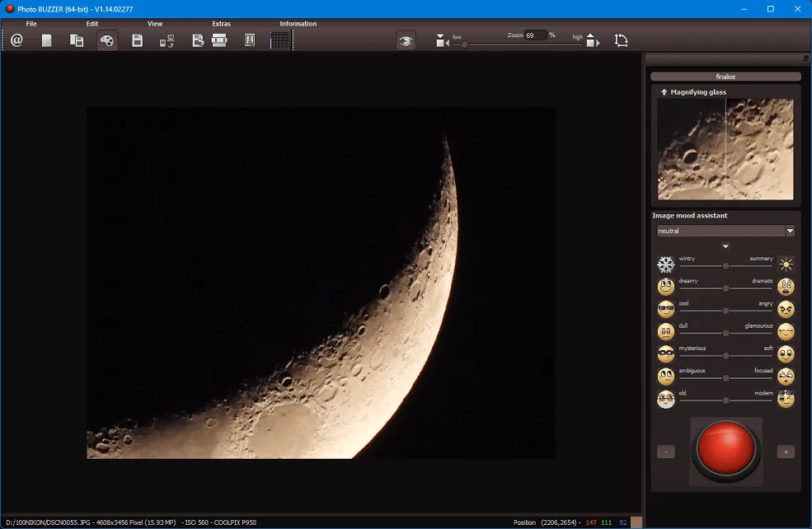This screenshot has height=529, width=812.
Task: Click the sun summery icon
Action: coord(786,264)
